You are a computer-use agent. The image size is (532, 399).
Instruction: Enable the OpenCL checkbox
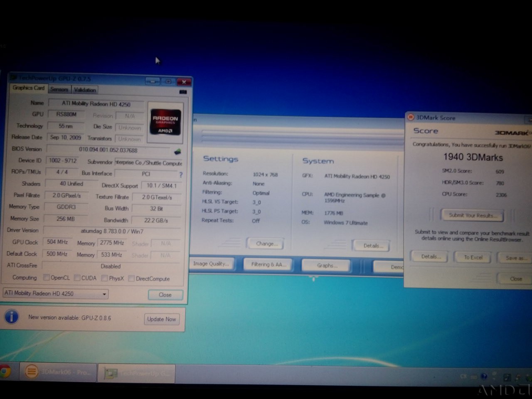(x=47, y=278)
